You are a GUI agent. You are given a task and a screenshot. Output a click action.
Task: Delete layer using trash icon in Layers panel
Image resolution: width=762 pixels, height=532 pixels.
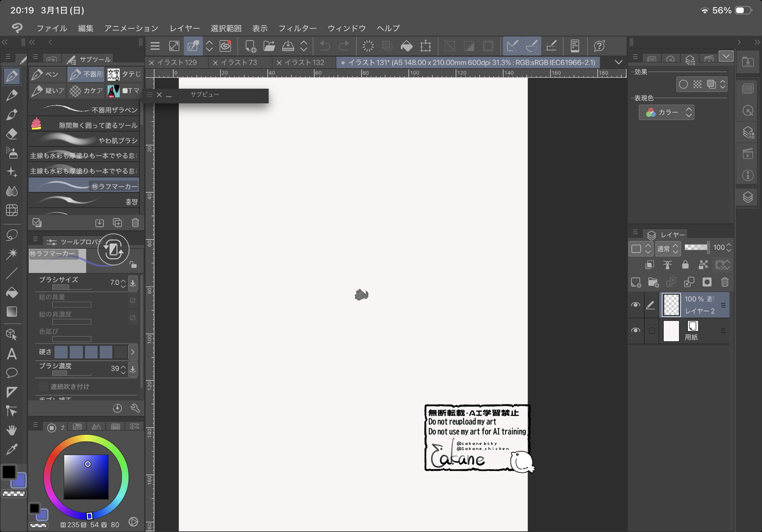pyautogui.click(x=725, y=282)
